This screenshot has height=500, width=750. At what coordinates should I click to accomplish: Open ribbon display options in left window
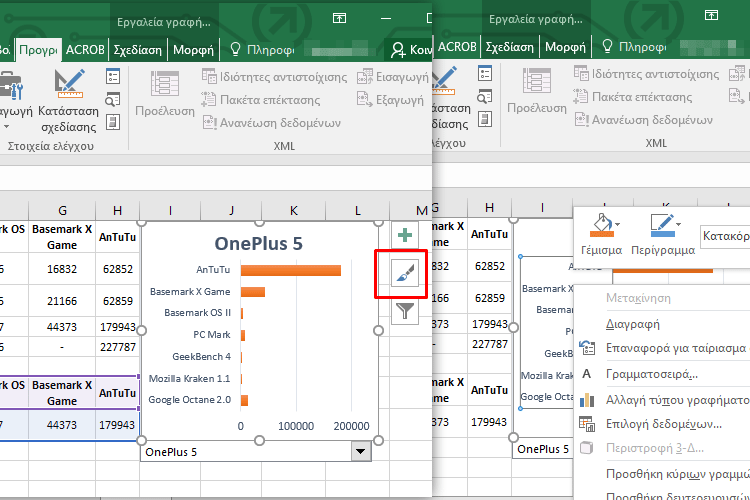coord(339,18)
